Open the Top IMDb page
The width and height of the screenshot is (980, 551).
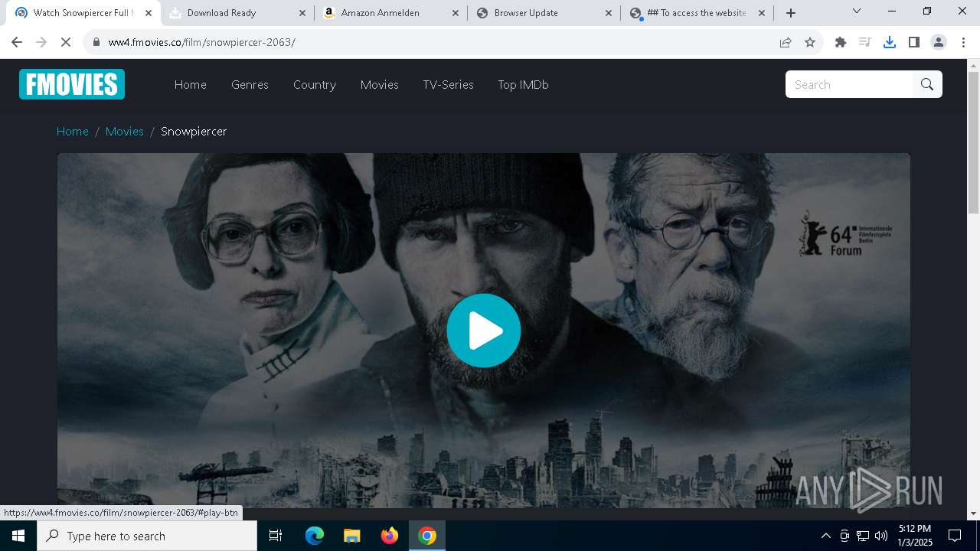[x=523, y=85]
